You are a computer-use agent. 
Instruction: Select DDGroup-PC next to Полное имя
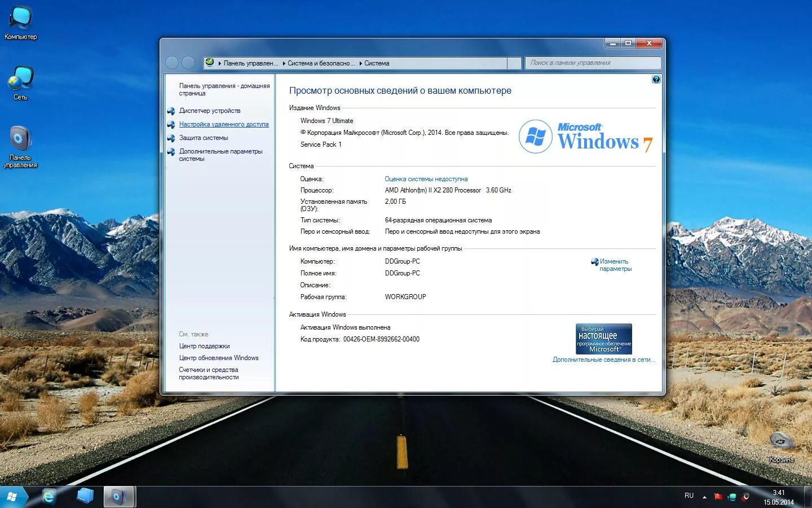pyautogui.click(x=403, y=273)
